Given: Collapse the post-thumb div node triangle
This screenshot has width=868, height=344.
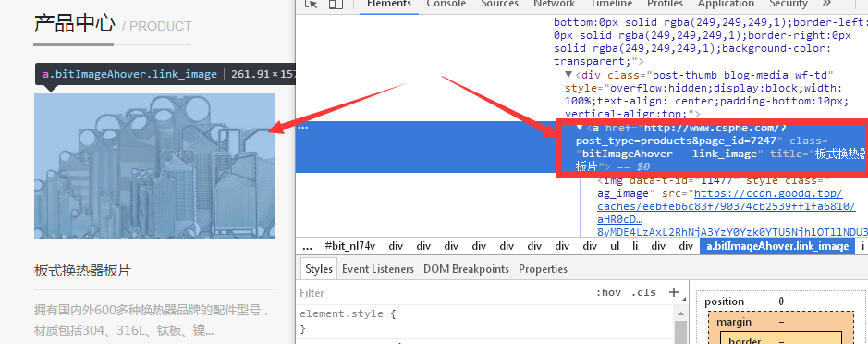Looking at the screenshot, I should tap(568, 74).
